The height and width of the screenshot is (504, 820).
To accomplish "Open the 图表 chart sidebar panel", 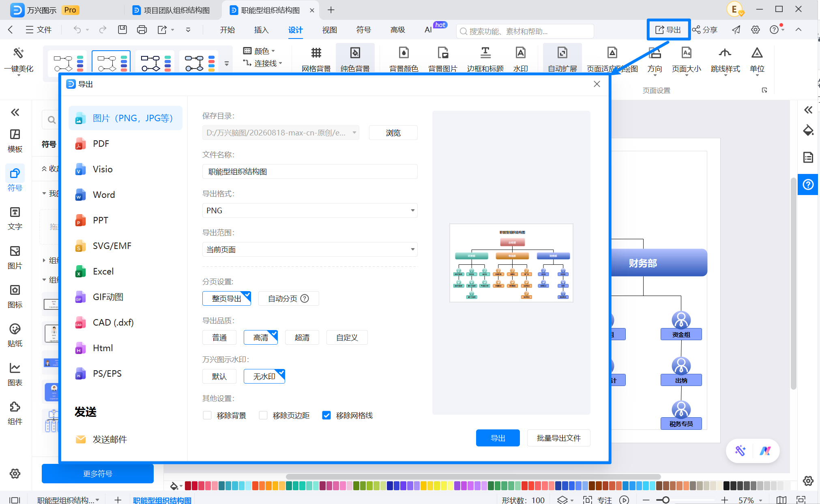I will pos(15,374).
